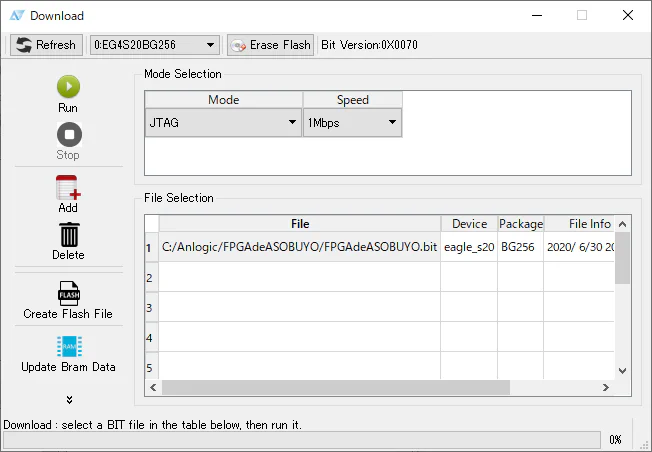Click the Delete trash can icon
Viewport: 652px width, 452px height.
pos(68,235)
